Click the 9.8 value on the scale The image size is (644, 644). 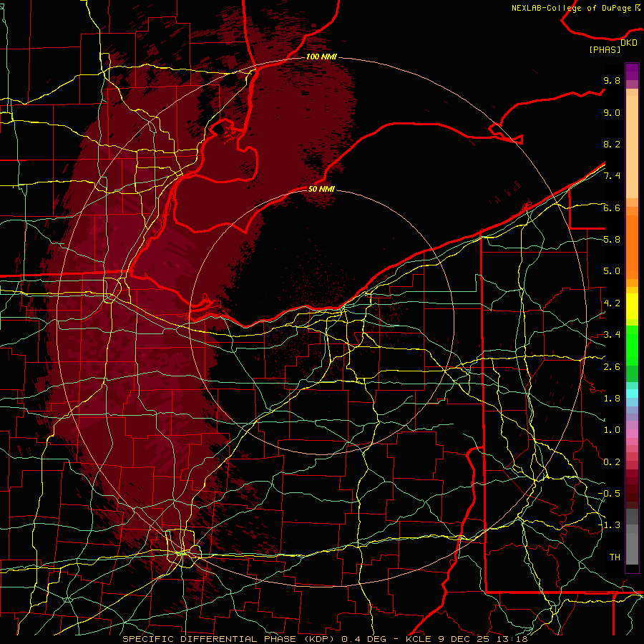pos(612,81)
